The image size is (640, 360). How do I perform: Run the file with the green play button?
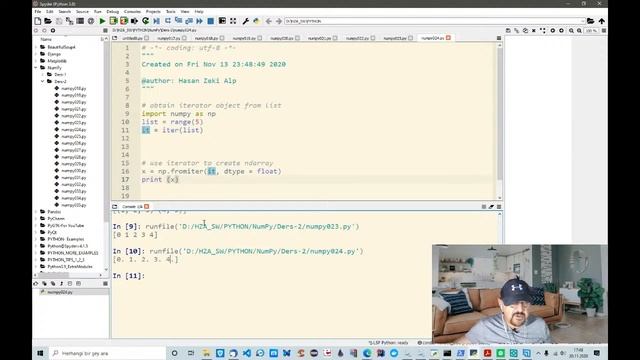[x=102, y=21]
